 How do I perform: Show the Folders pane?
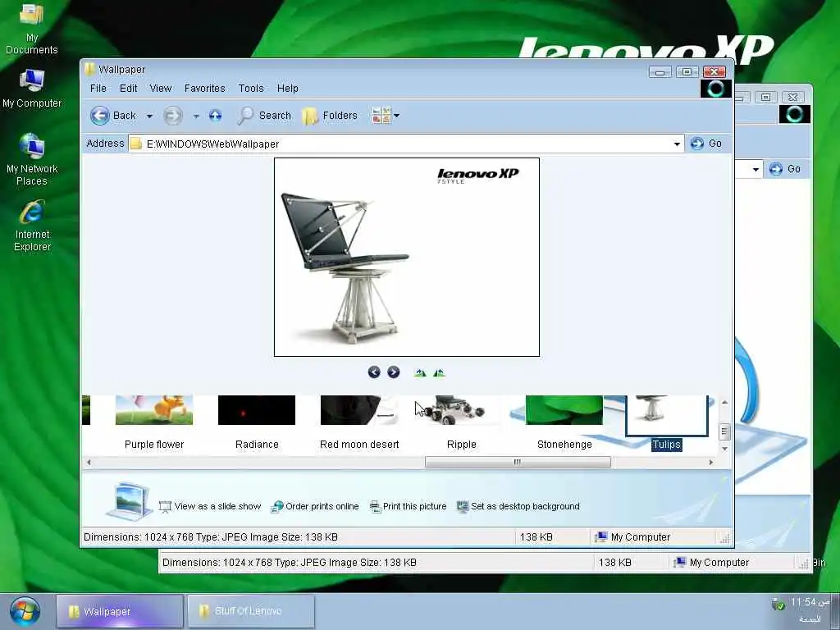(x=330, y=115)
